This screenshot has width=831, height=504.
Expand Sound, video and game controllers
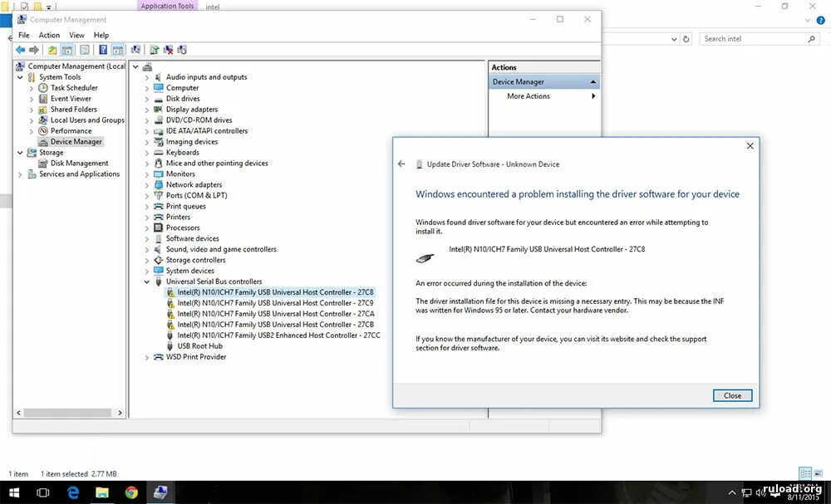147,249
